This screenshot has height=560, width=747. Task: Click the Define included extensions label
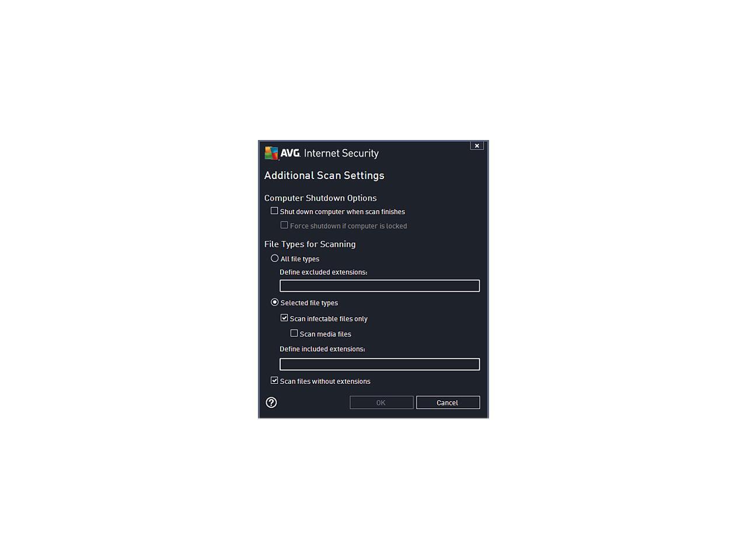click(x=322, y=349)
